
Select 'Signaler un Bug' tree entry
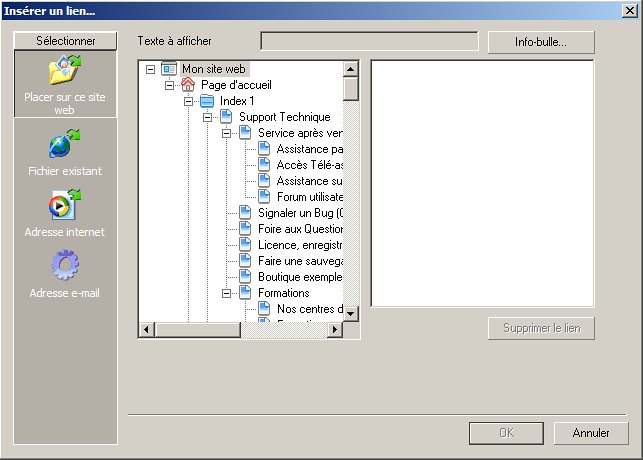300,213
